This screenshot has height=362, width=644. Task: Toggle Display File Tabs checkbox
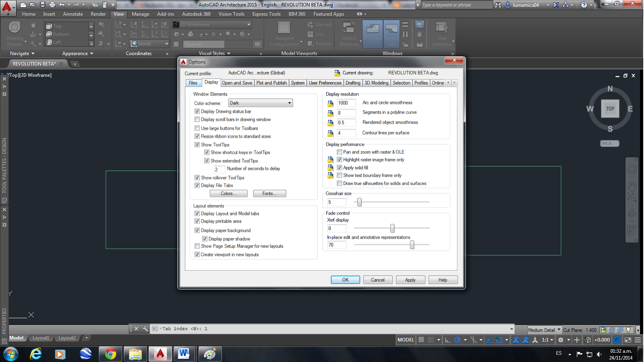pyautogui.click(x=197, y=185)
